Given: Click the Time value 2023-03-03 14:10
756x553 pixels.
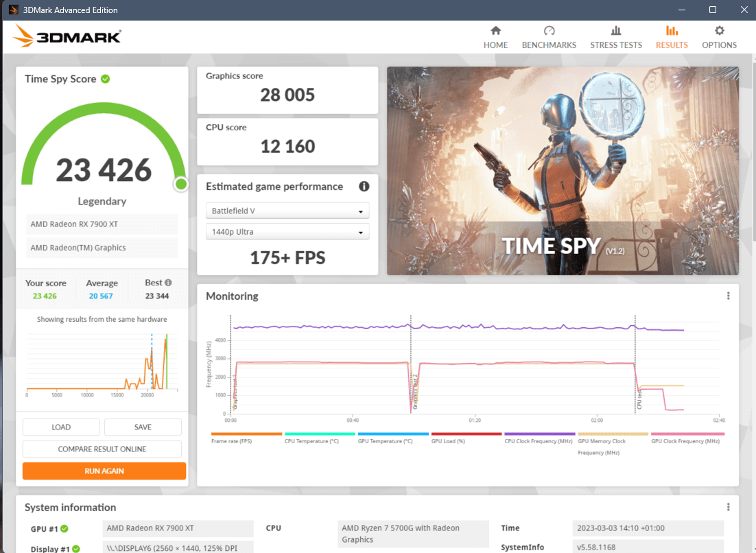Looking at the screenshot, I should click(x=648, y=528).
